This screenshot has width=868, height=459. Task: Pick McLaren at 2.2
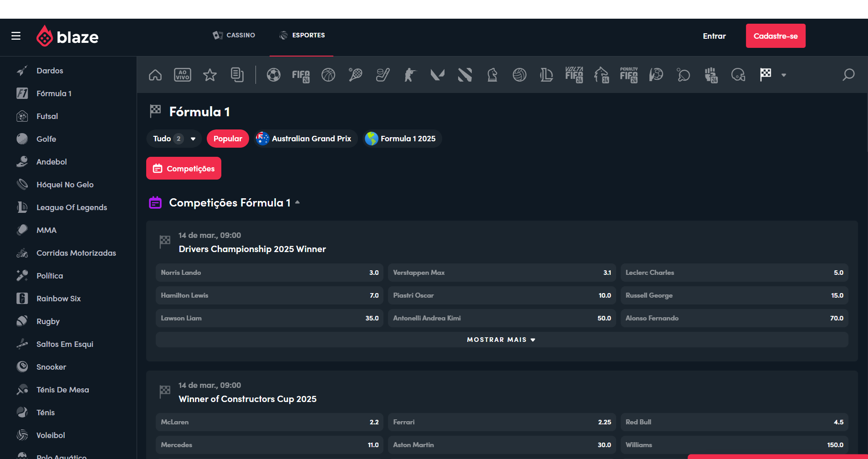coord(270,422)
